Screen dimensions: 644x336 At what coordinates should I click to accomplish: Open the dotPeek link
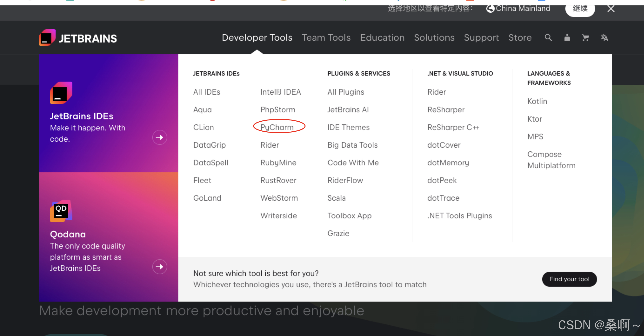[x=442, y=180]
